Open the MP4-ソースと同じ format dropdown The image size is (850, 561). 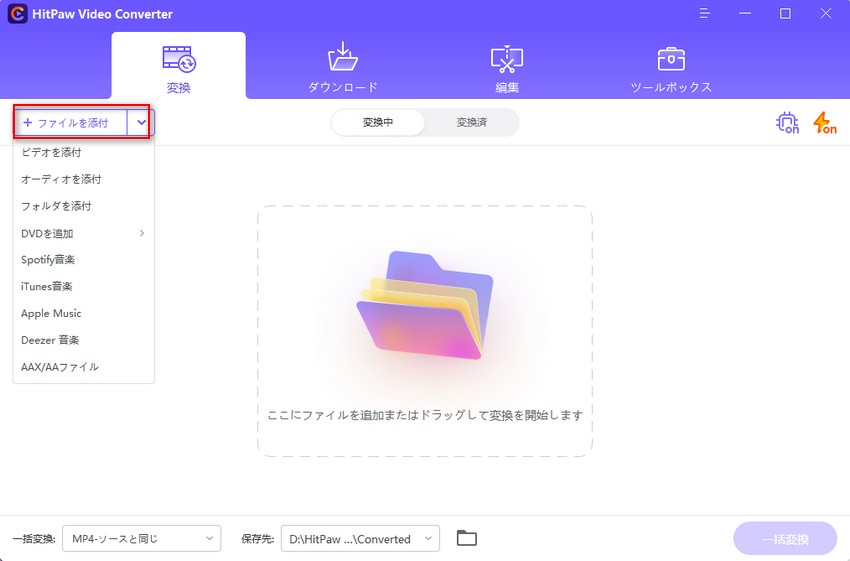click(141, 539)
